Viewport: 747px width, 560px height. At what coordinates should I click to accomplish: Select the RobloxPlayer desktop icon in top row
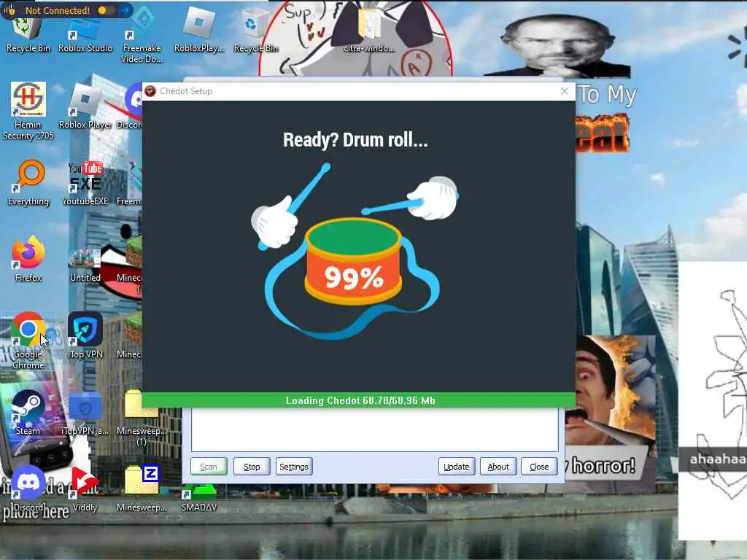pos(199,31)
